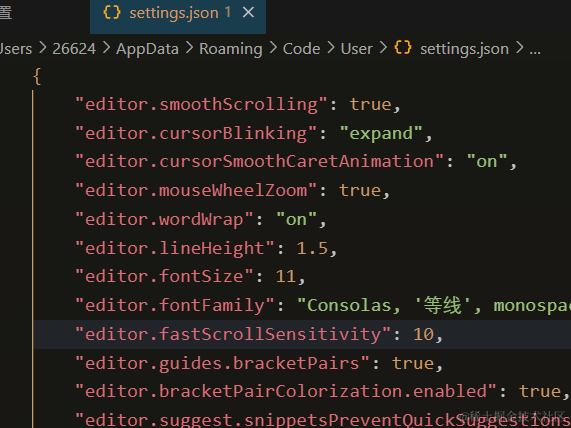Click the "expand" value of cursorBlinking
Screen dimensions: 571x428
pos(381,133)
